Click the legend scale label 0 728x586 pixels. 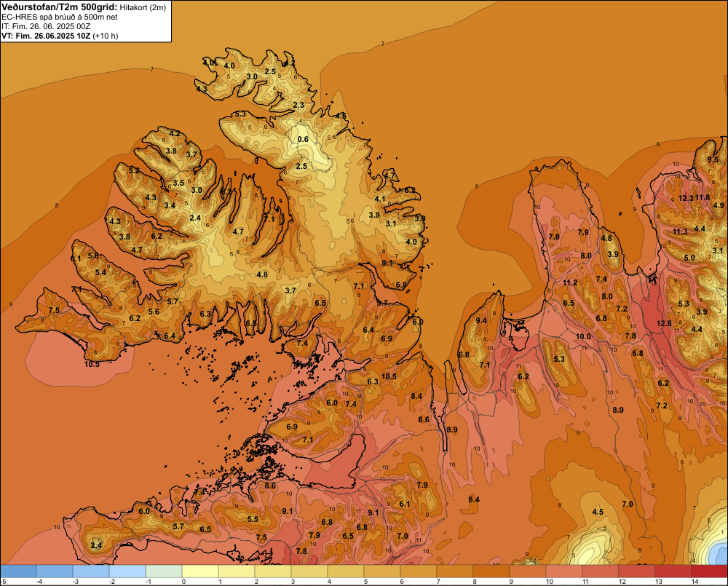point(184,582)
